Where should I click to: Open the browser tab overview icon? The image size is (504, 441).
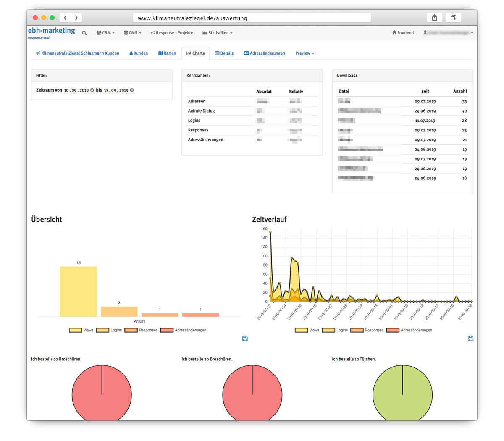(454, 18)
